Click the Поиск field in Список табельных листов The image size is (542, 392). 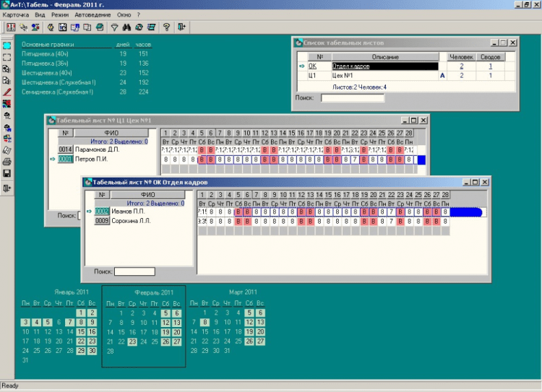click(353, 97)
